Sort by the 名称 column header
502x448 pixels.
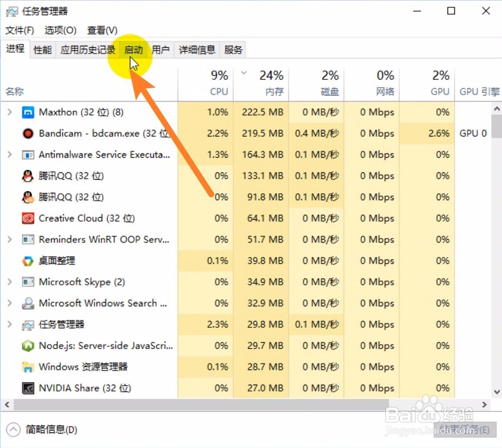click(x=89, y=85)
